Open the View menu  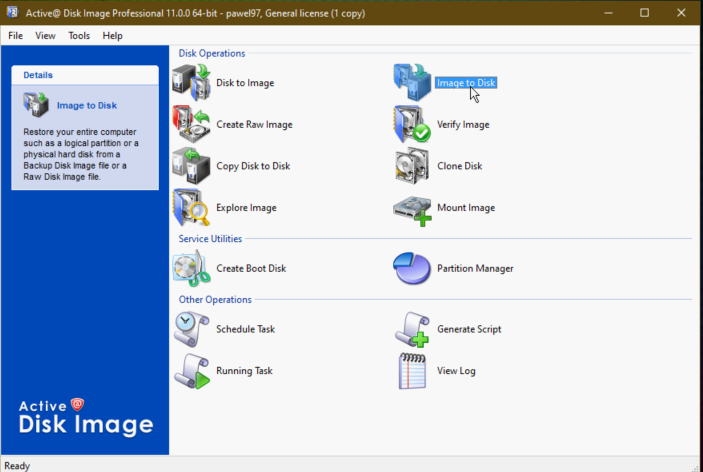(45, 35)
